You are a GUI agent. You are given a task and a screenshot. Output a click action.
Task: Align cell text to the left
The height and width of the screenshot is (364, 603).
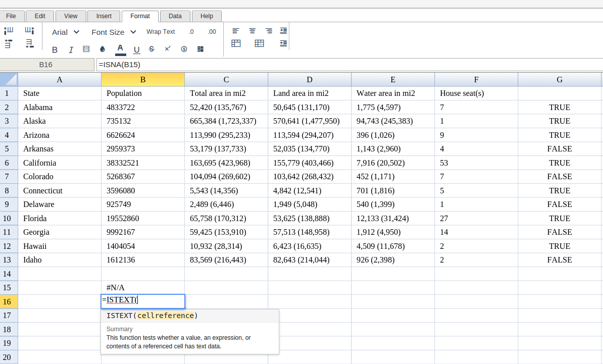236,31
